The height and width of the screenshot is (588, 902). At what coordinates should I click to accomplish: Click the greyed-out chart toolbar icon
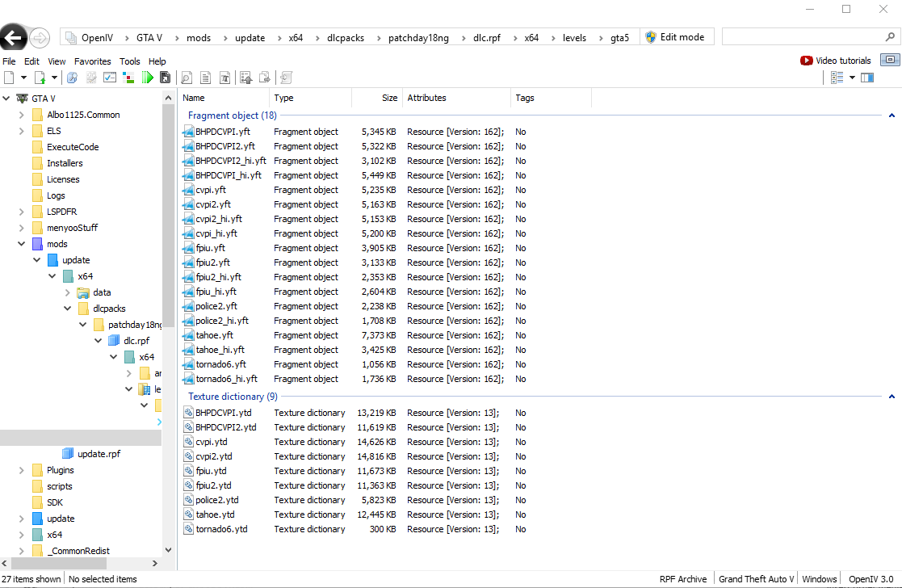tap(91, 78)
